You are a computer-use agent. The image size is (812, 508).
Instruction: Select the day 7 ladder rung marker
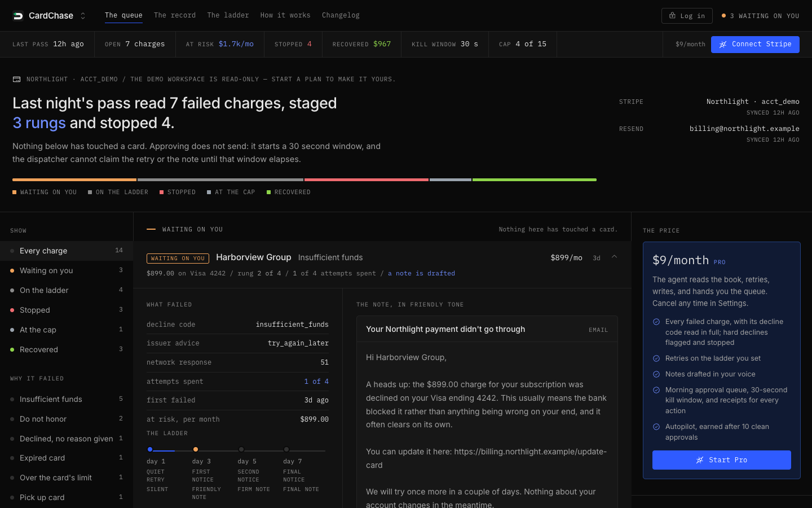pyautogui.click(x=286, y=449)
